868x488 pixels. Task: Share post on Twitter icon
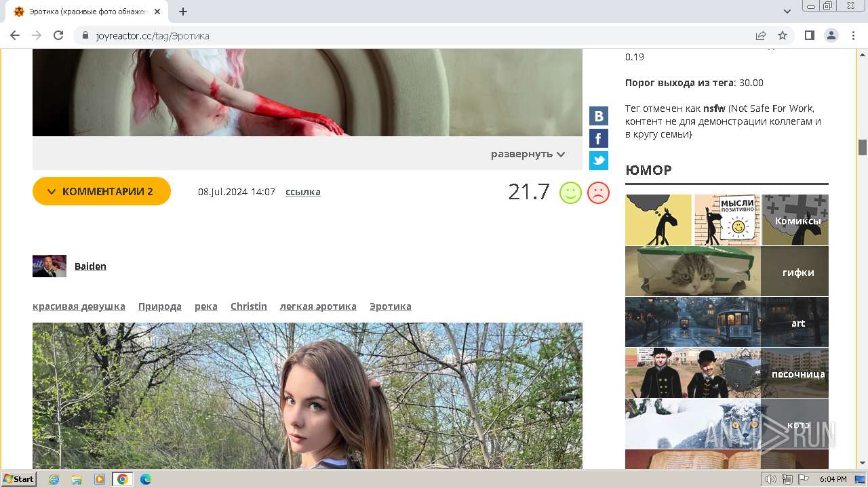pyautogui.click(x=599, y=161)
